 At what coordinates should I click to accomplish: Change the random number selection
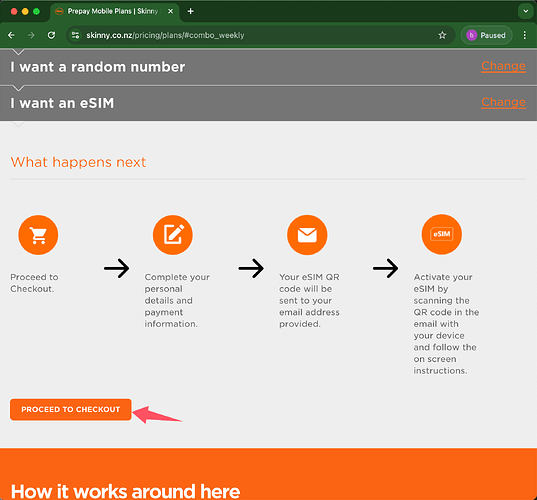coord(503,66)
